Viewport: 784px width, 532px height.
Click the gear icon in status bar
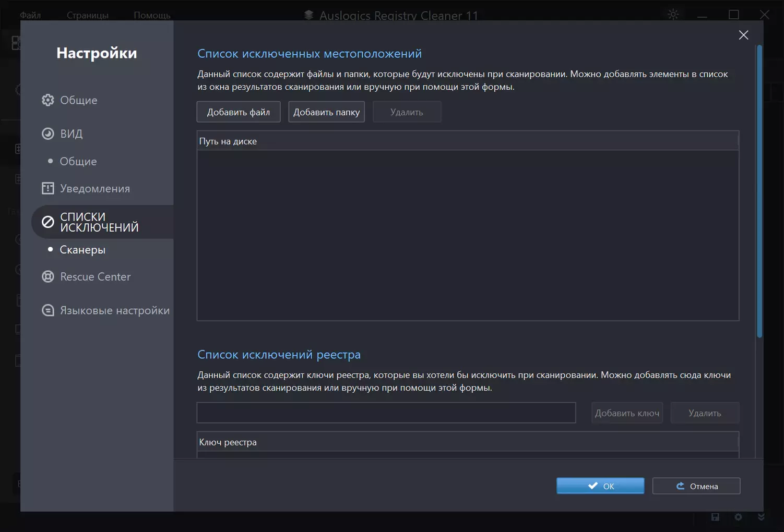738,517
